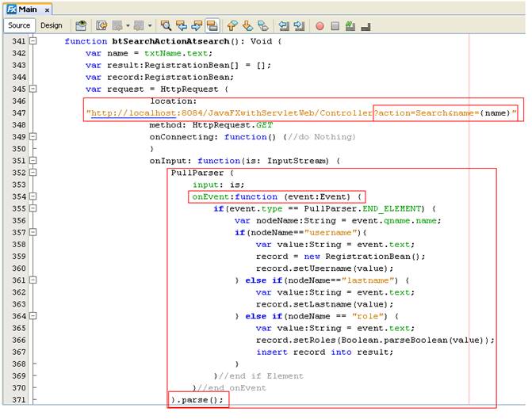Click Find Previous Occurrence icon

182,25
